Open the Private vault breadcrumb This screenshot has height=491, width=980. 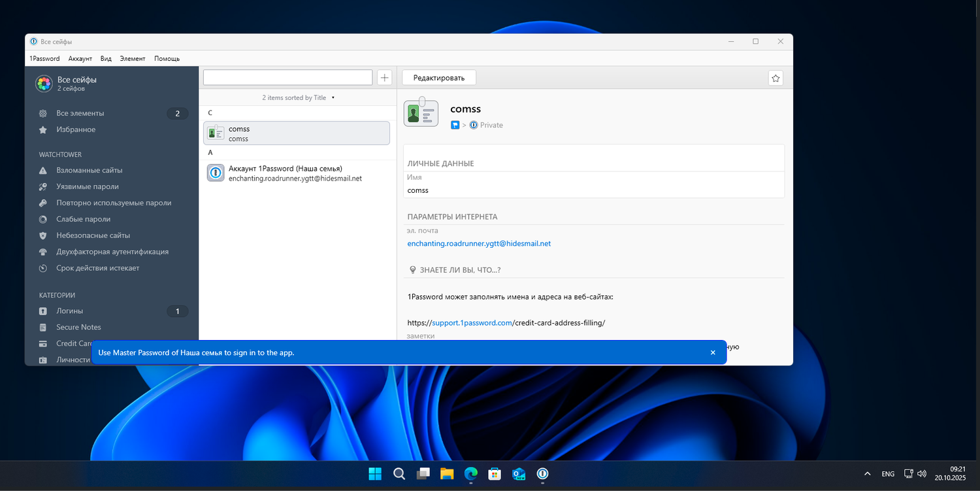pos(491,125)
